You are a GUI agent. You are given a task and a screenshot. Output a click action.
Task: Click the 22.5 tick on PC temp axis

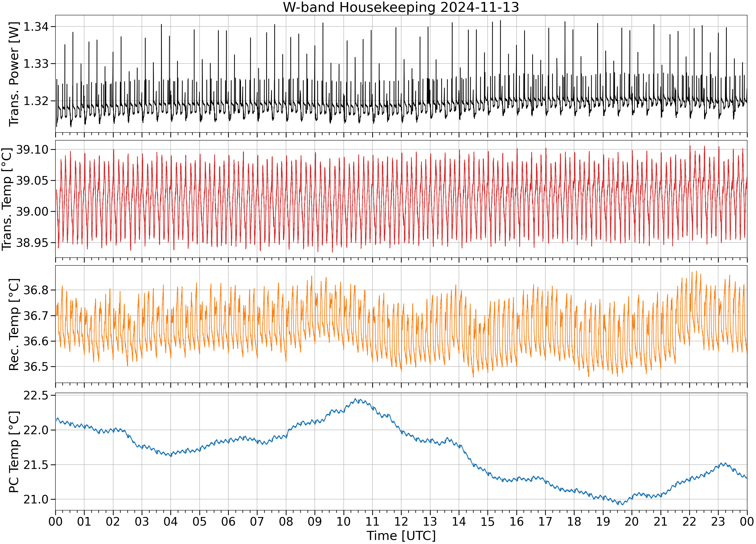click(36, 395)
